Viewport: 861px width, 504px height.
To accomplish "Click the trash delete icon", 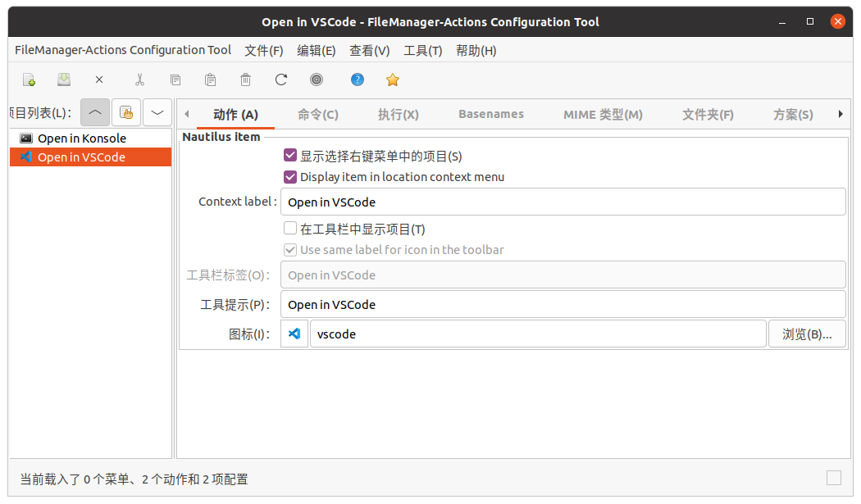I will point(245,79).
